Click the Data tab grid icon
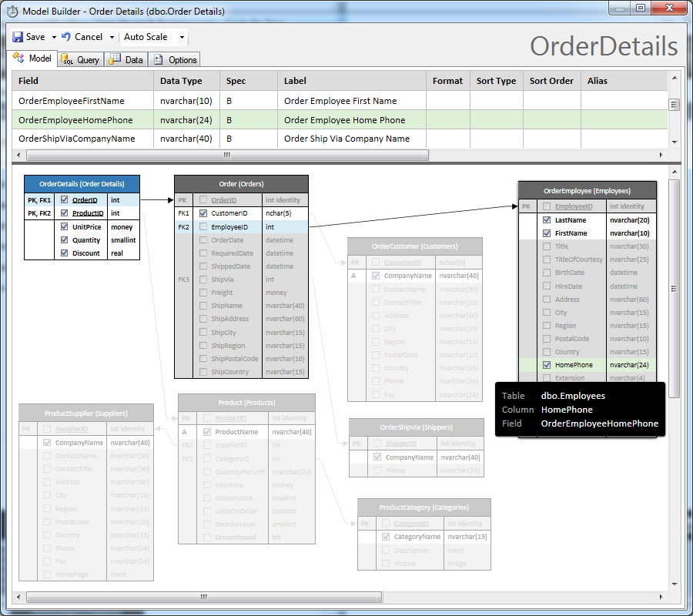Viewport: 693px width, 616px height. pos(115,59)
